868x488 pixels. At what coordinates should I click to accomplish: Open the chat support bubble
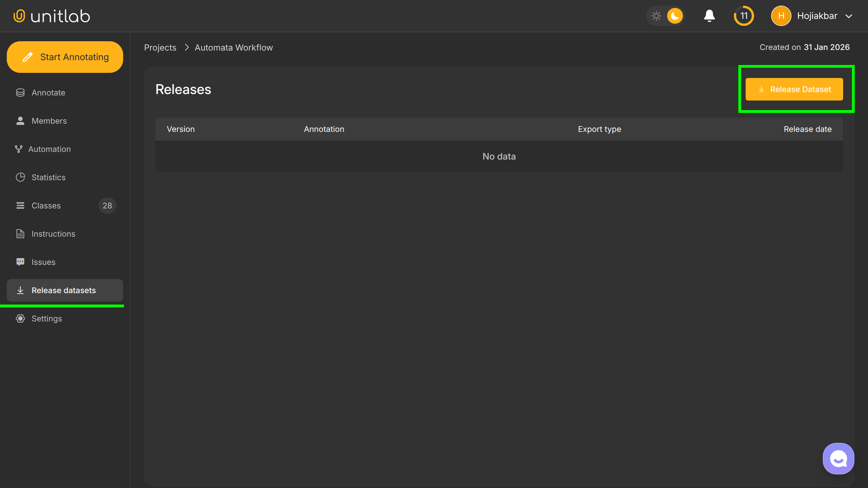[838, 458]
